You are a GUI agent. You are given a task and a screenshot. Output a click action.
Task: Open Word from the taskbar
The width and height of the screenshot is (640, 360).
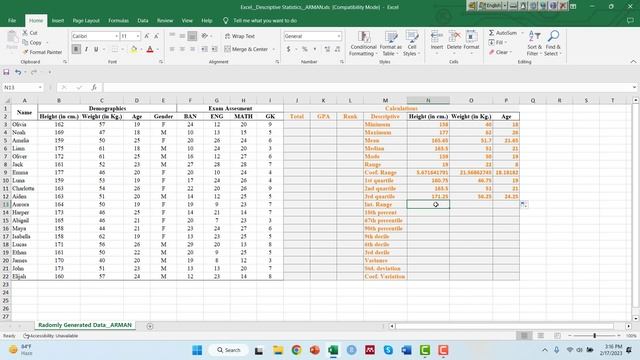click(406, 350)
